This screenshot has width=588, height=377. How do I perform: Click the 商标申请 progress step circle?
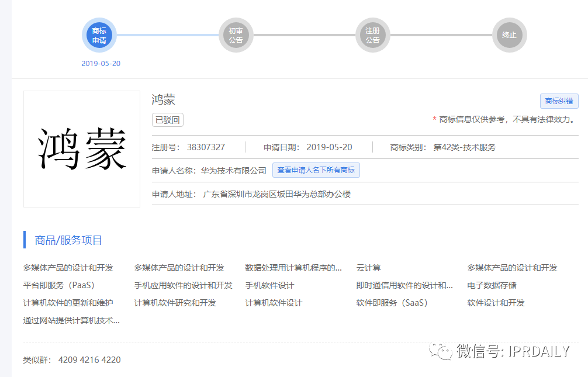99,35
